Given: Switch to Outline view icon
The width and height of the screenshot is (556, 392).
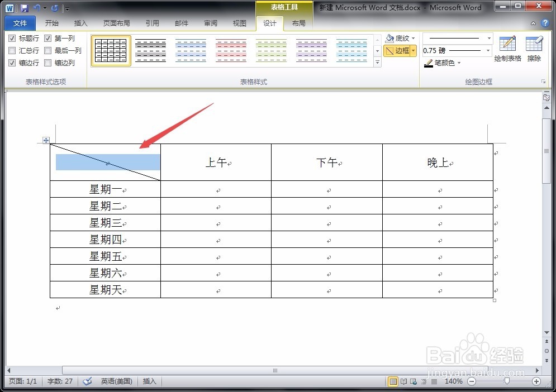Looking at the screenshot, I should tap(424, 381).
